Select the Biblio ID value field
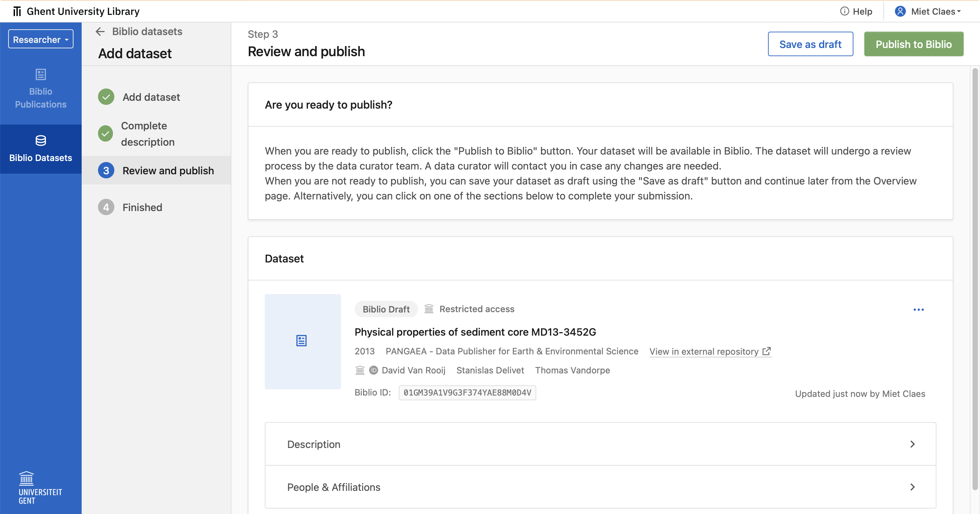The height and width of the screenshot is (514, 980). (467, 392)
